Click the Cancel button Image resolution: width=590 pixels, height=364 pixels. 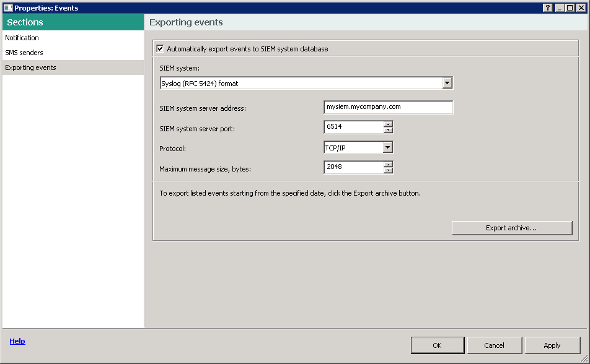[x=494, y=345]
